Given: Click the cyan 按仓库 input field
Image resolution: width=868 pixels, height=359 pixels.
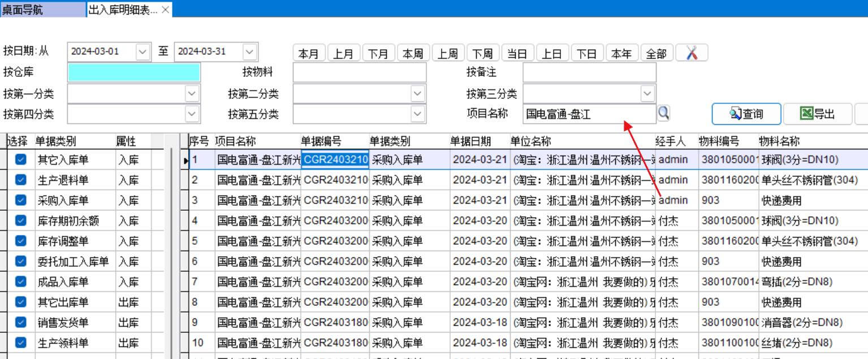Looking at the screenshot, I should (133, 72).
